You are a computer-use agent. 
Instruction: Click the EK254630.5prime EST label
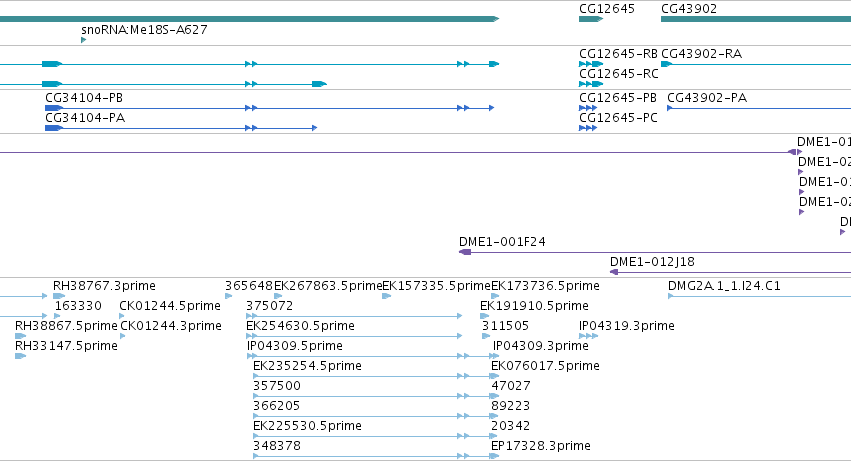(300, 326)
